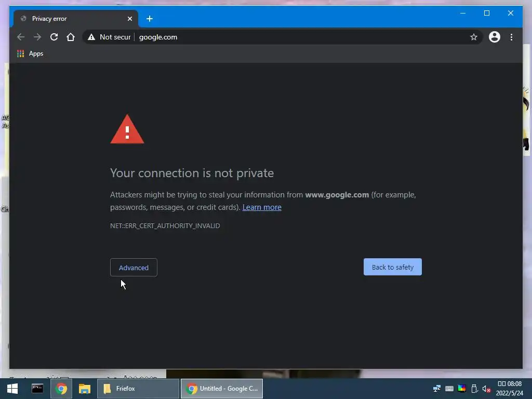The image size is (532, 399).
Task: Close the Privacy error tab
Action: [x=129, y=19]
